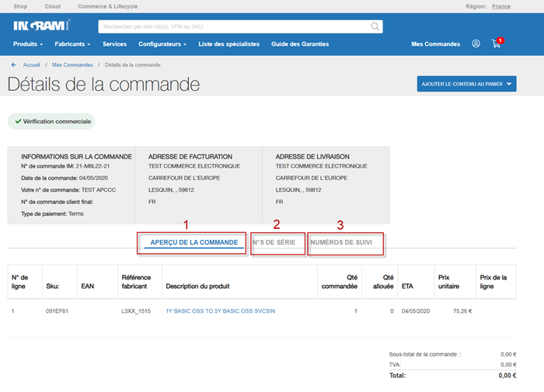This screenshot has height=392, width=544.
Task: Open the user account icon
Action: [476, 43]
